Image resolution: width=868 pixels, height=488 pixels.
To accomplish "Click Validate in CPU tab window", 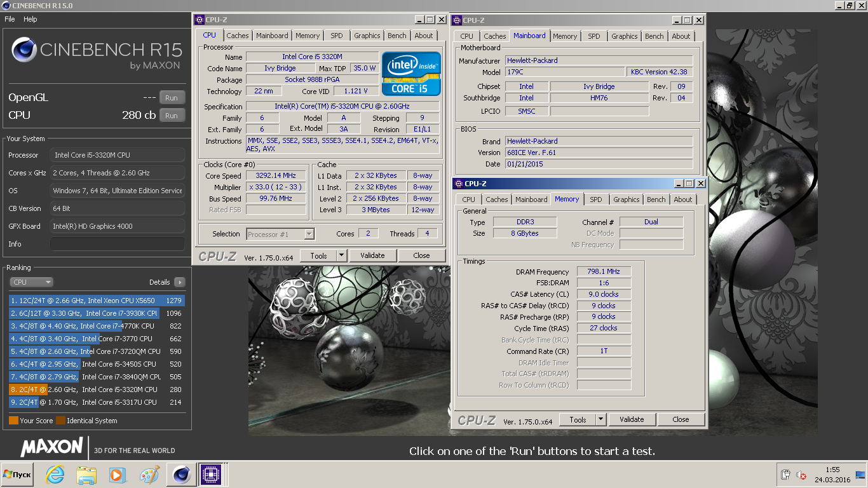I will point(372,255).
